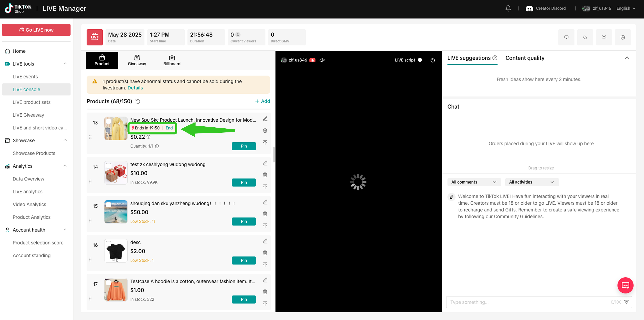Toggle dark mode moon icon
This screenshot has height=320, width=644.
coord(585,37)
